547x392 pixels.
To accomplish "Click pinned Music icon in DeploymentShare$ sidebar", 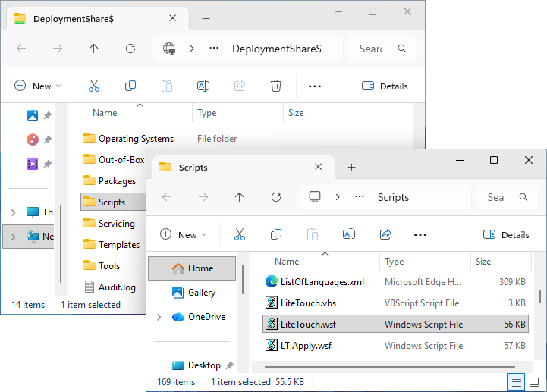I will pyautogui.click(x=33, y=140).
